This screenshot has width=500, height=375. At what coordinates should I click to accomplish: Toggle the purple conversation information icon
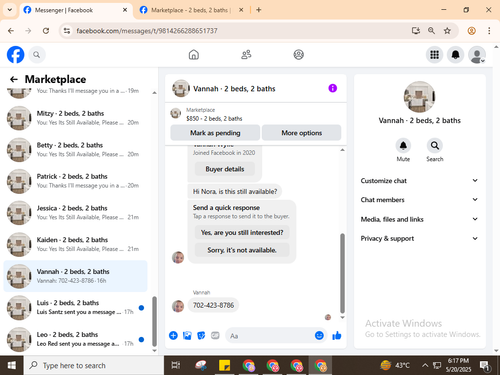333,88
